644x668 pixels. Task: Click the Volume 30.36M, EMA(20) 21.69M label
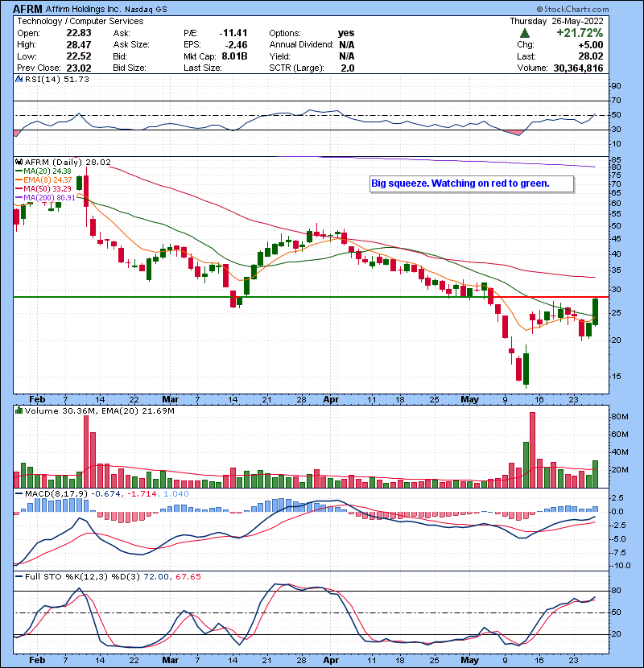[x=99, y=411]
